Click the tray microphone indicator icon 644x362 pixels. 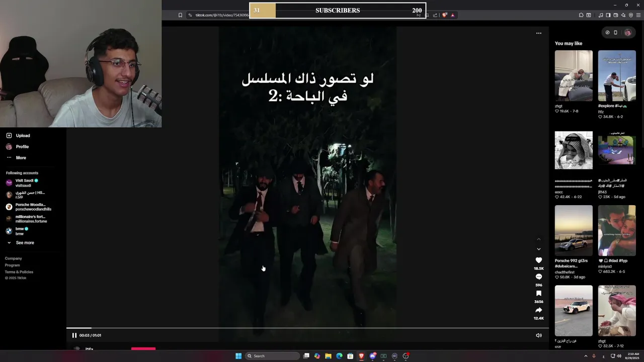tap(594, 356)
